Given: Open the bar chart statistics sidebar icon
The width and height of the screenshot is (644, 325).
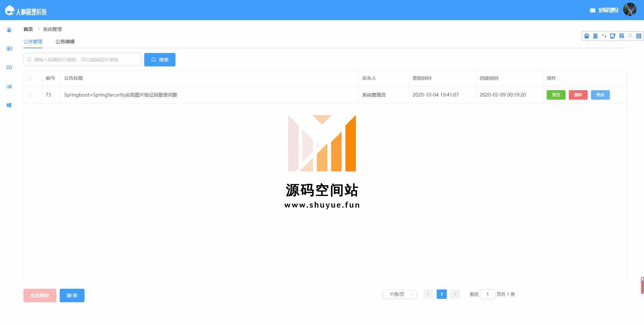Looking at the screenshot, I should coord(9,86).
